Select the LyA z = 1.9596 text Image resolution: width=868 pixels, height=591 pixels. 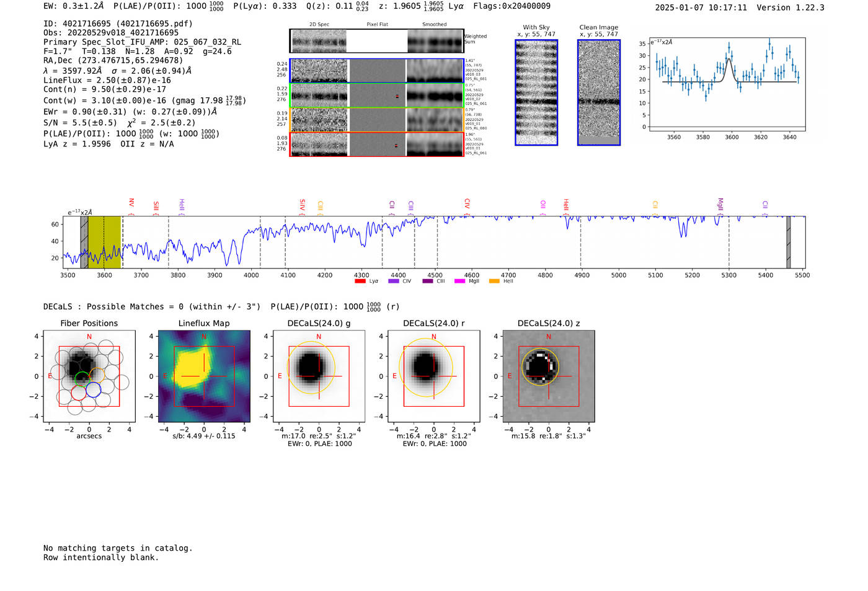pyautogui.click(x=77, y=144)
